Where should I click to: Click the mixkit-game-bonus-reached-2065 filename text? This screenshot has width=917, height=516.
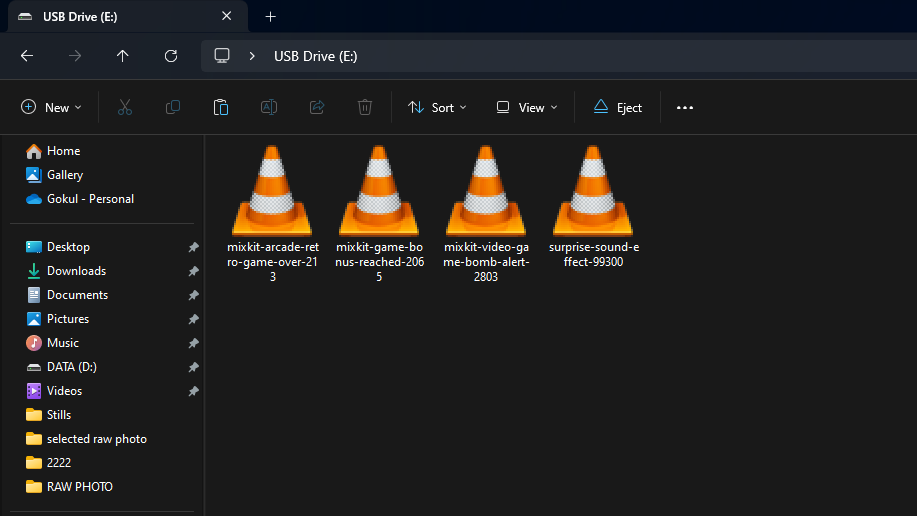click(x=379, y=262)
